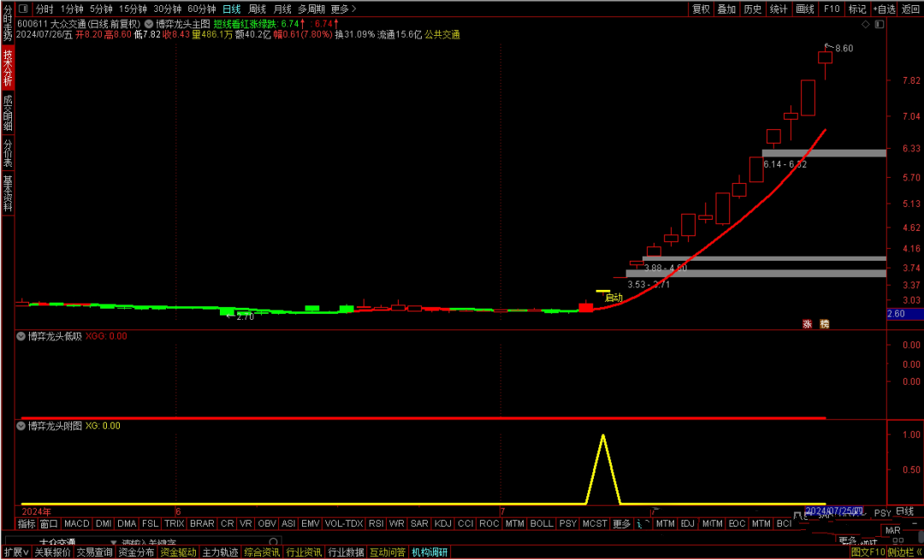The width and height of the screenshot is (924, 560).
Task: Open 资金驱动 panel
Action: [178, 552]
